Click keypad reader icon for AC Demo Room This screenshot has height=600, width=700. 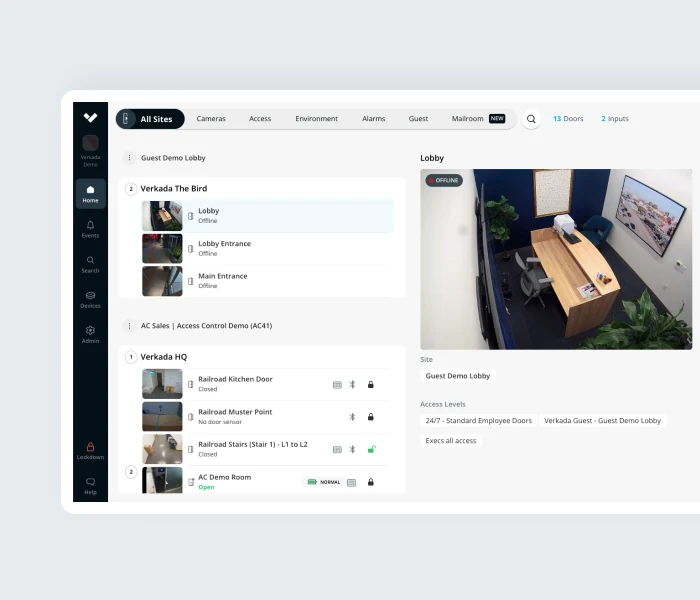pos(351,483)
